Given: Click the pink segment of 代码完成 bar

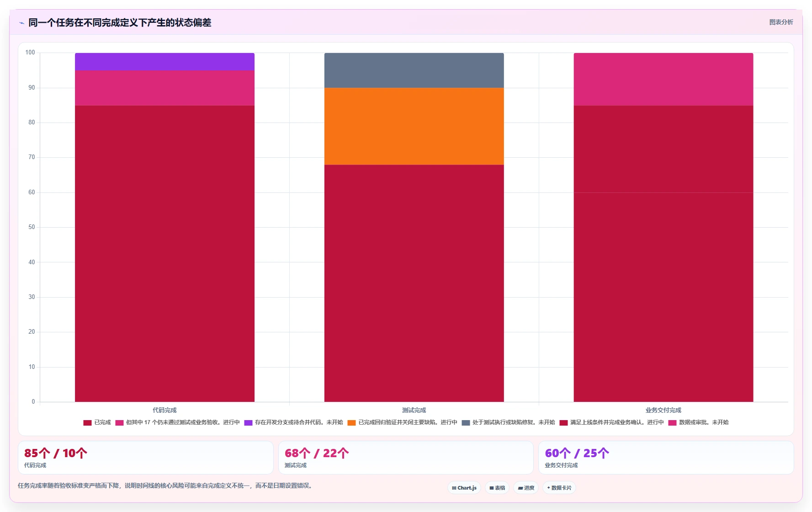Looking at the screenshot, I should point(165,88).
